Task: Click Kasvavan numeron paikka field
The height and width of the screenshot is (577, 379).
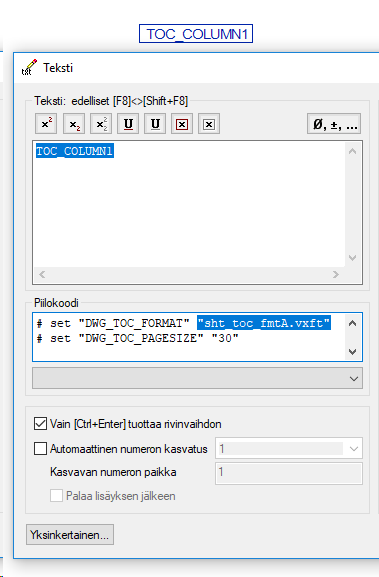Action: point(289,473)
